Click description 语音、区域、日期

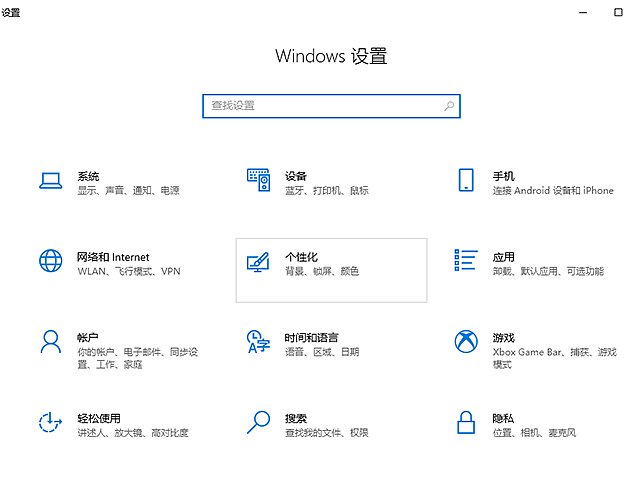322,352
